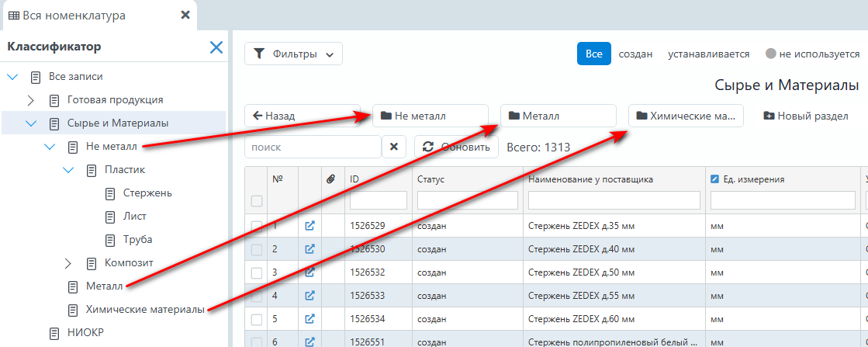Close the Классификатор panel
Image resolution: width=868 pixels, height=347 pixels.
(216, 47)
